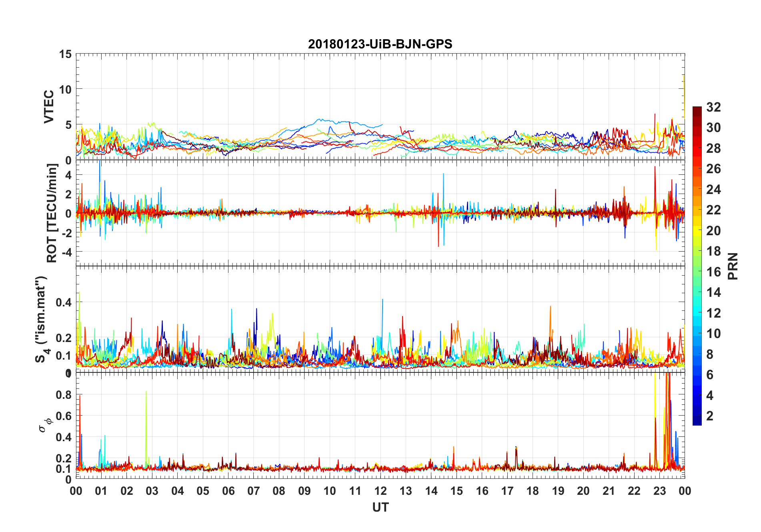Image resolution: width=761 pixels, height=532 pixels.
Task: Click colorbar tick label 28
Action: tap(713, 148)
